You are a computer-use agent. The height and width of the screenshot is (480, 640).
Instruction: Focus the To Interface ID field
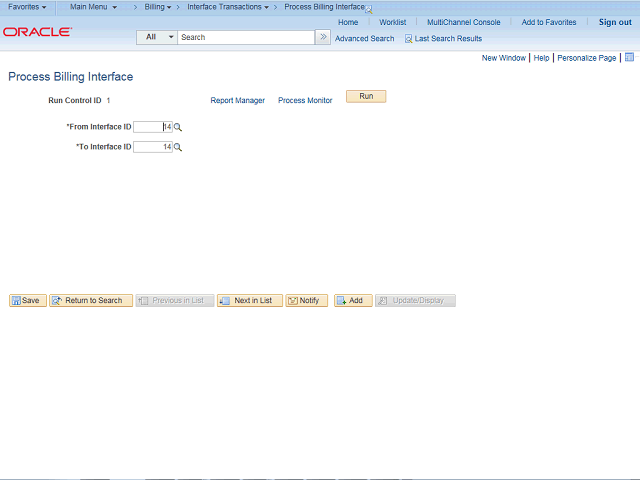click(x=153, y=147)
